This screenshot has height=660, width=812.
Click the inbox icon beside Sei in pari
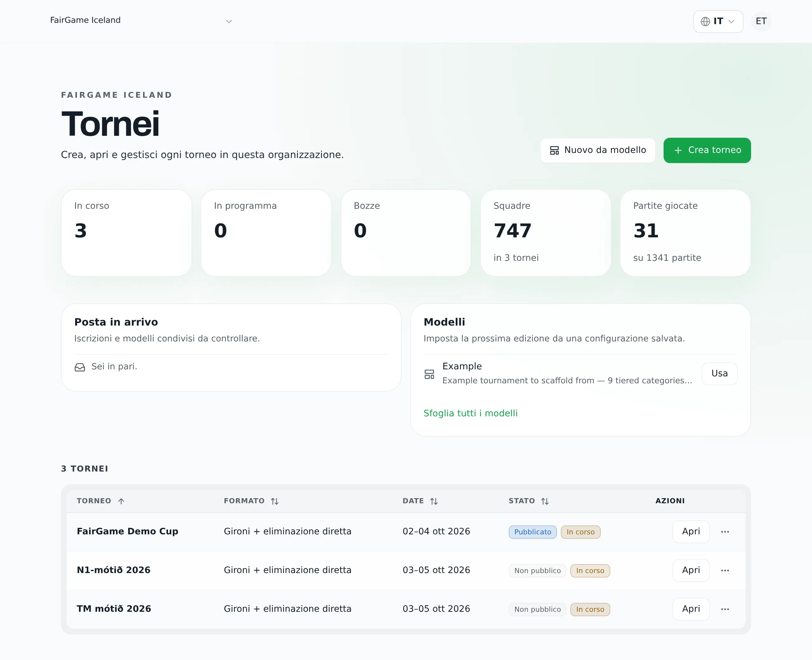[x=80, y=367]
